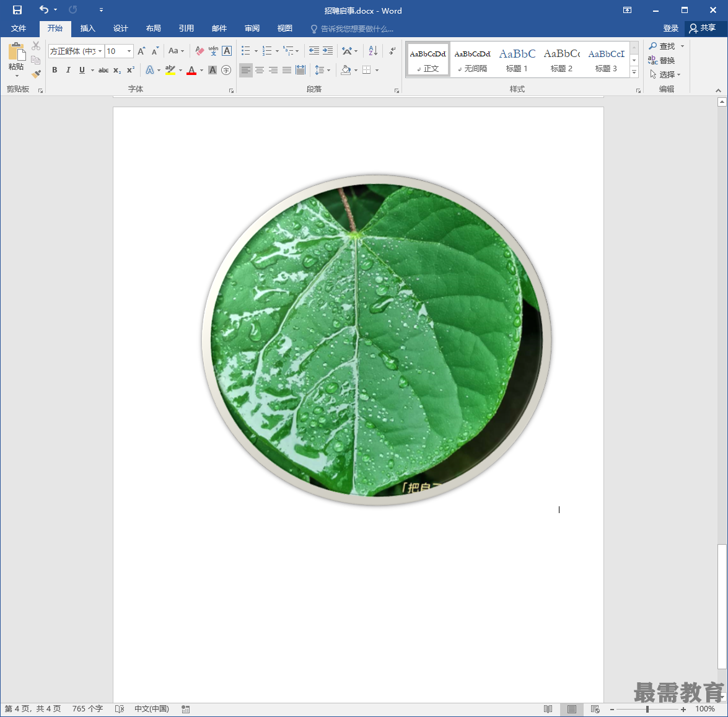Increase paragraph indent
728x717 pixels.
point(328,51)
